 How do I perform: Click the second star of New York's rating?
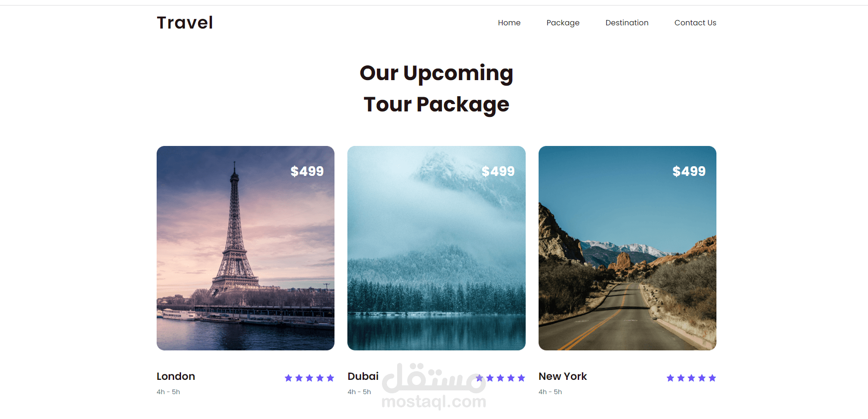click(x=681, y=378)
